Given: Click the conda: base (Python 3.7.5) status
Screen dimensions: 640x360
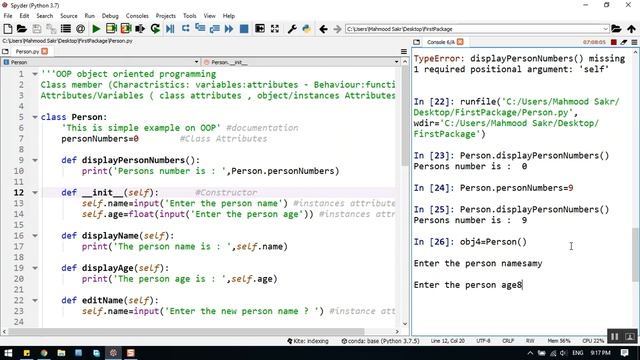Looking at the screenshot, I should click(x=380, y=341).
